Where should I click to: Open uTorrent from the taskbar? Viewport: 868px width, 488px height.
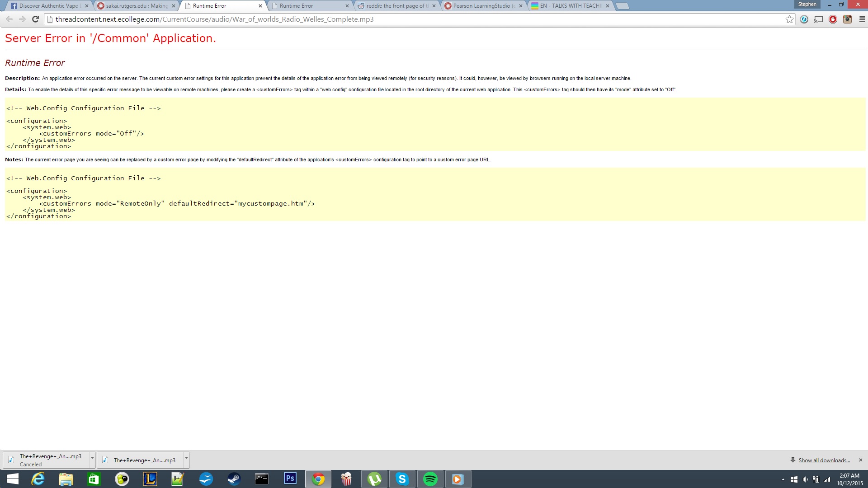click(x=374, y=479)
